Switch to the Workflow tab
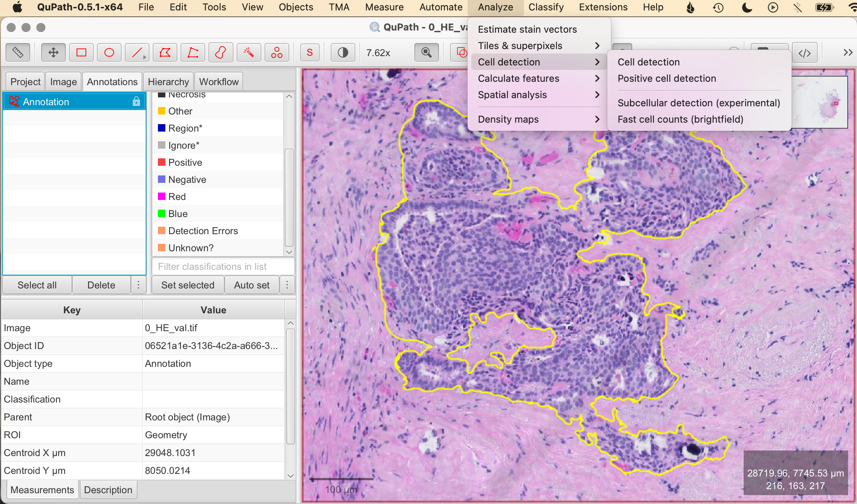The height and width of the screenshot is (504, 857). [218, 81]
